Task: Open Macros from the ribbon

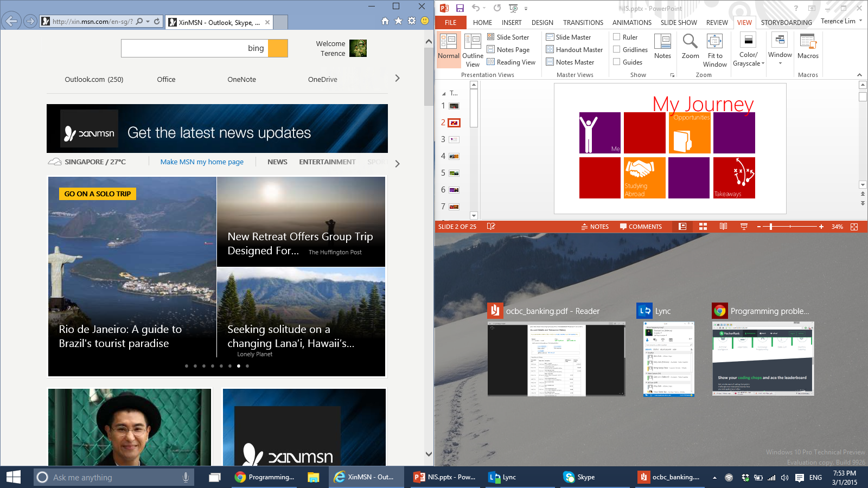Action: pos(808,47)
